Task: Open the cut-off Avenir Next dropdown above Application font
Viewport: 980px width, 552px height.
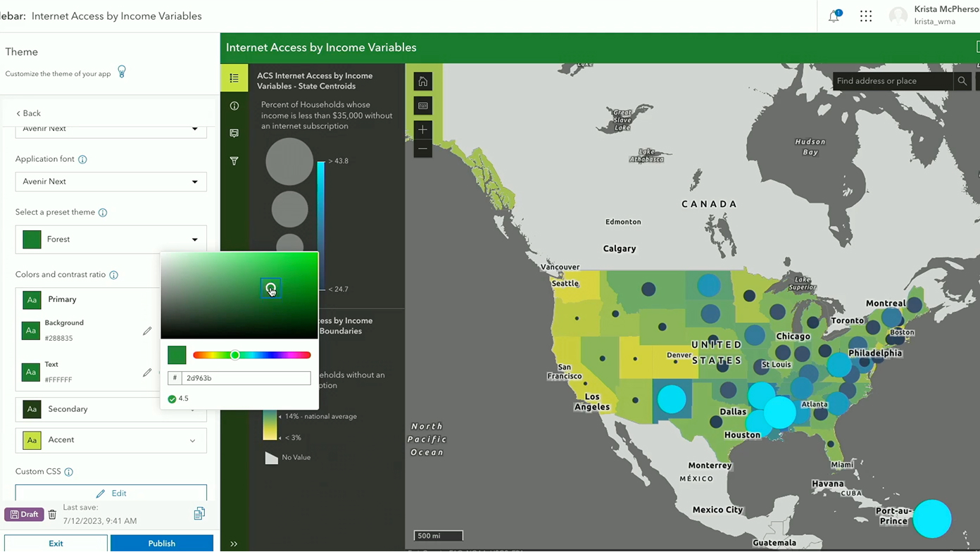Action: pos(111,130)
